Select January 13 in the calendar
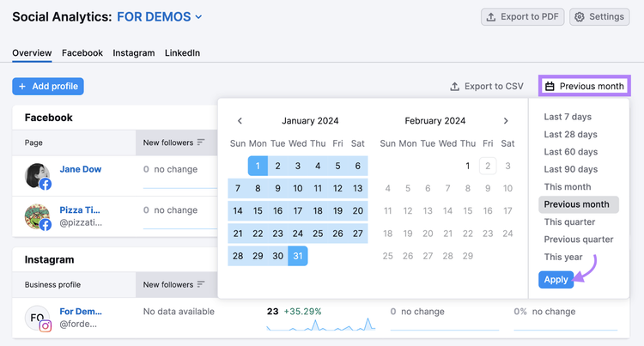The image size is (644, 346). click(x=358, y=188)
